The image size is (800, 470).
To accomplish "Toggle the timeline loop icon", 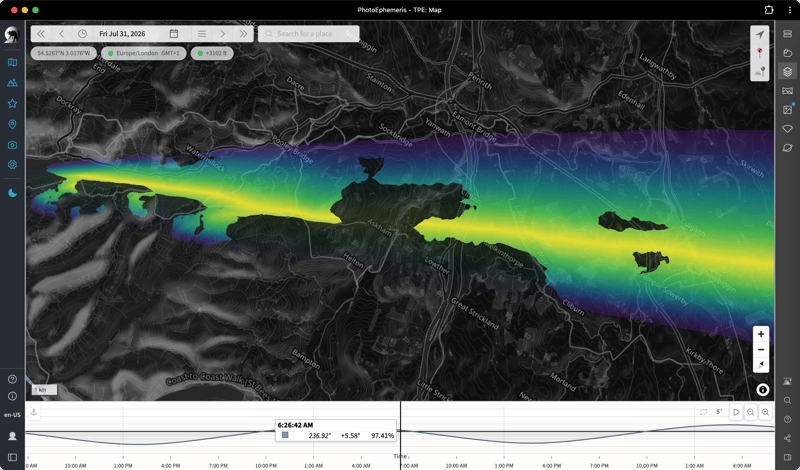I will point(704,412).
